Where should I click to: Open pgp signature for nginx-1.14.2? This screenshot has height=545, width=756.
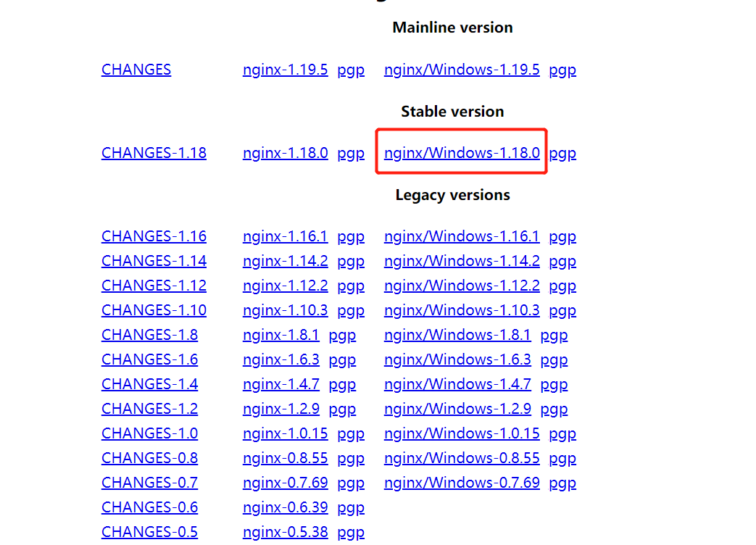point(351,262)
